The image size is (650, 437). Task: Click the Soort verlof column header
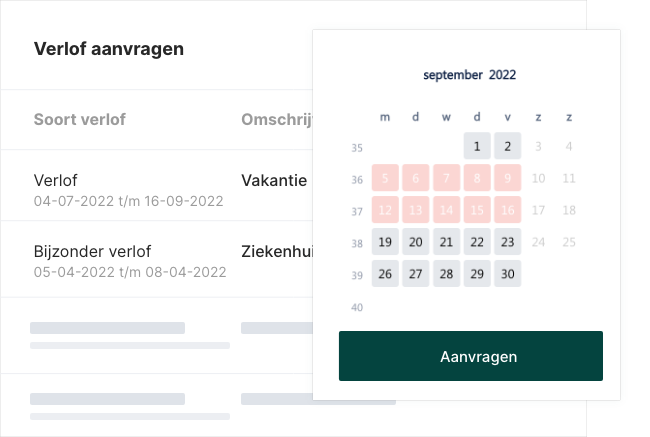(x=80, y=120)
